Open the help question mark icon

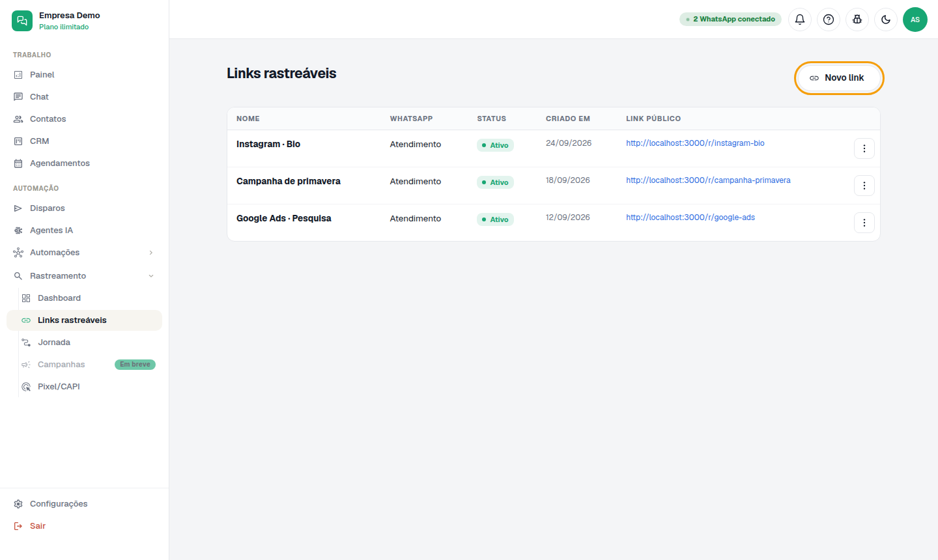[x=829, y=20]
